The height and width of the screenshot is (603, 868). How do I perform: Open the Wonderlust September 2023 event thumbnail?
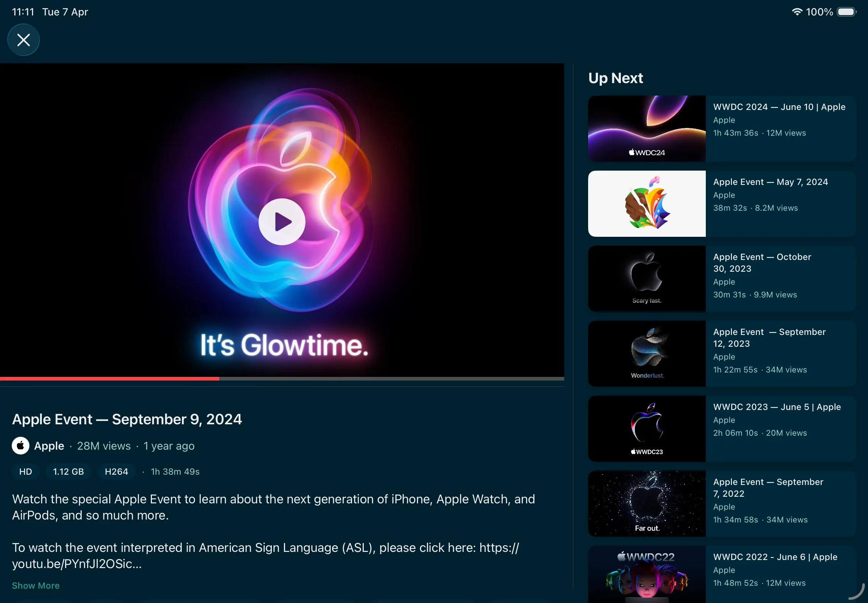(x=647, y=354)
